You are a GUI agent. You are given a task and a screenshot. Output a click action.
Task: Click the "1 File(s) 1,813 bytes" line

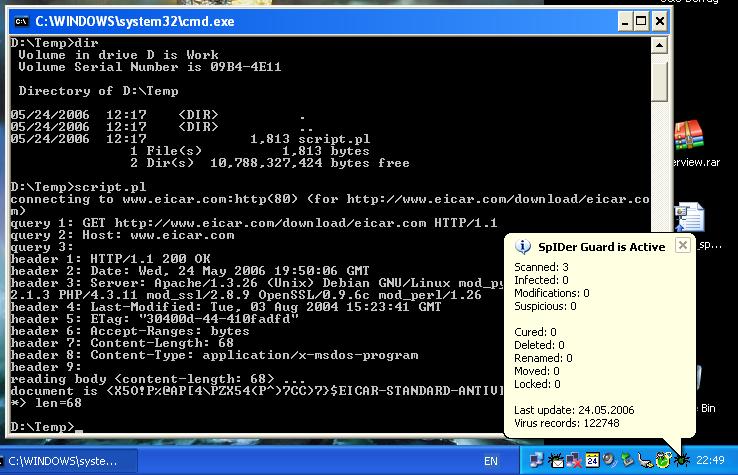pos(249,151)
